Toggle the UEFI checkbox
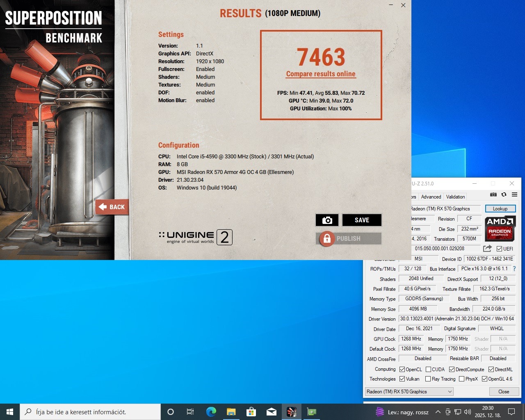The width and height of the screenshot is (525, 420). point(499,249)
